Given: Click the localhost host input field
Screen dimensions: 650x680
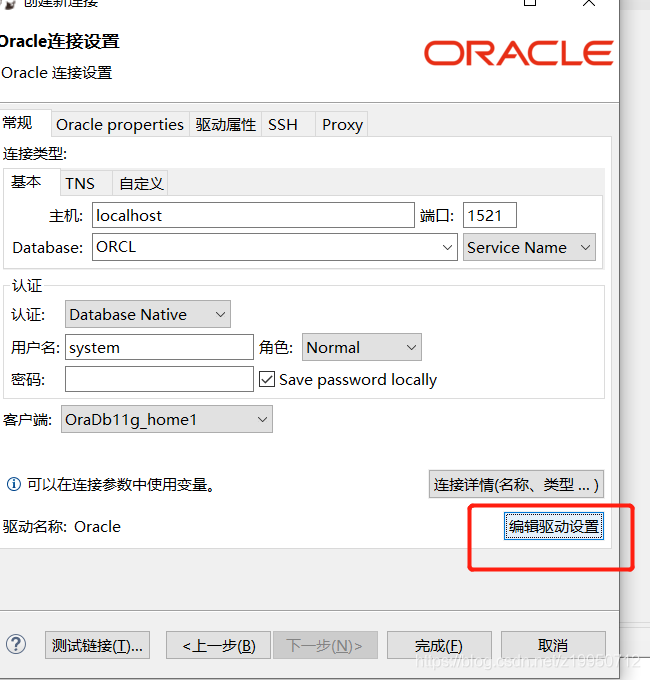Looking at the screenshot, I should tap(253, 215).
